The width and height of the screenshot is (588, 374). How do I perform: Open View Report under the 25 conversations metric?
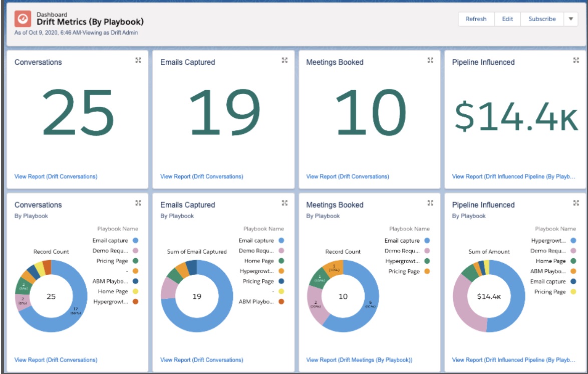(56, 176)
